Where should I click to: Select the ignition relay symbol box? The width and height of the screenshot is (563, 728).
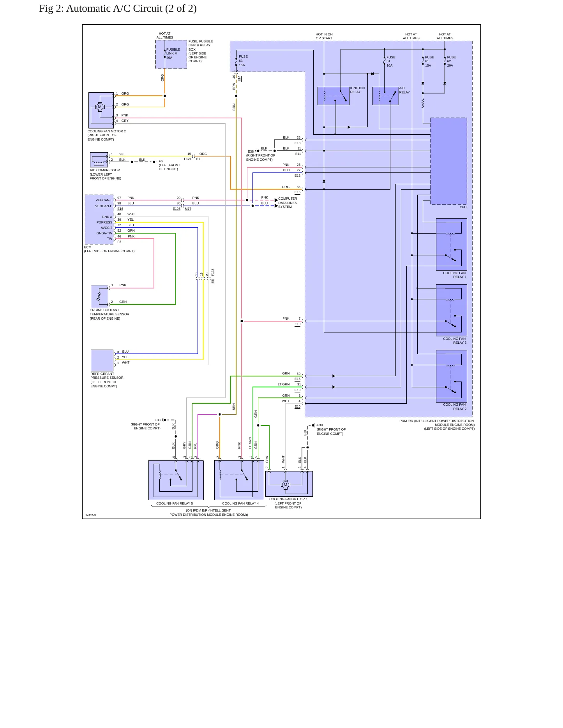click(x=334, y=96)
